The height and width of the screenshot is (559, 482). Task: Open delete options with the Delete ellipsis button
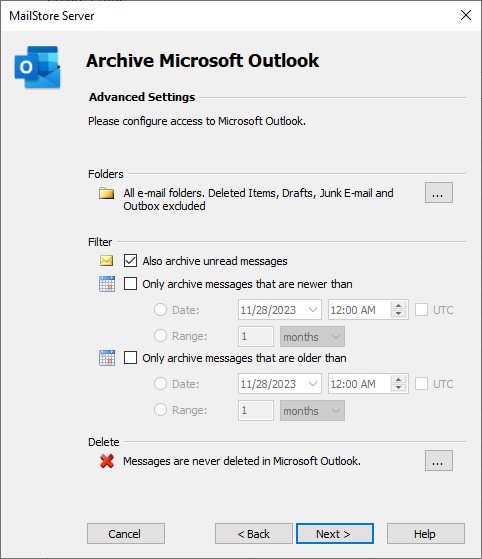tap(439, 461)
